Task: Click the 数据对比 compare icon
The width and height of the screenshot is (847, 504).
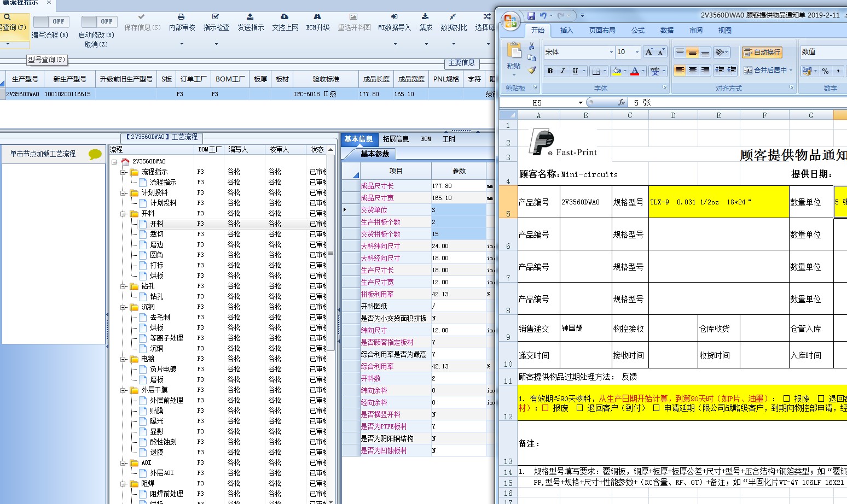Action: tap(454, 17)
